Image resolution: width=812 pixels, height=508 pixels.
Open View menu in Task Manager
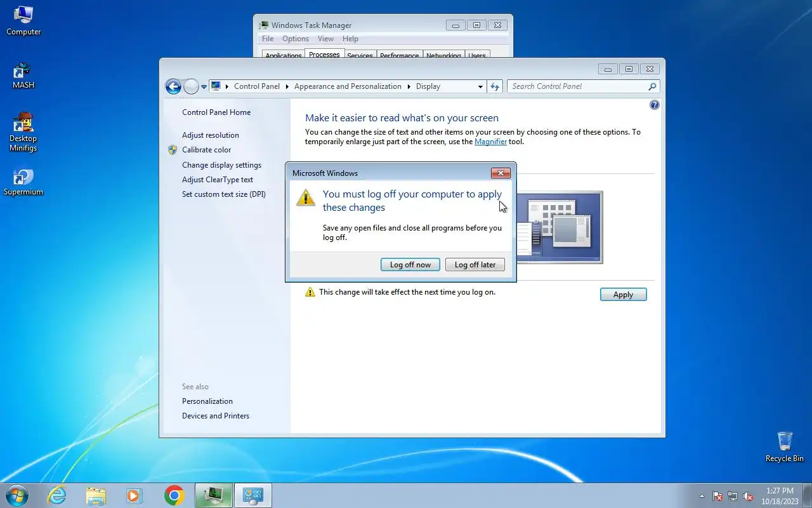325,39
